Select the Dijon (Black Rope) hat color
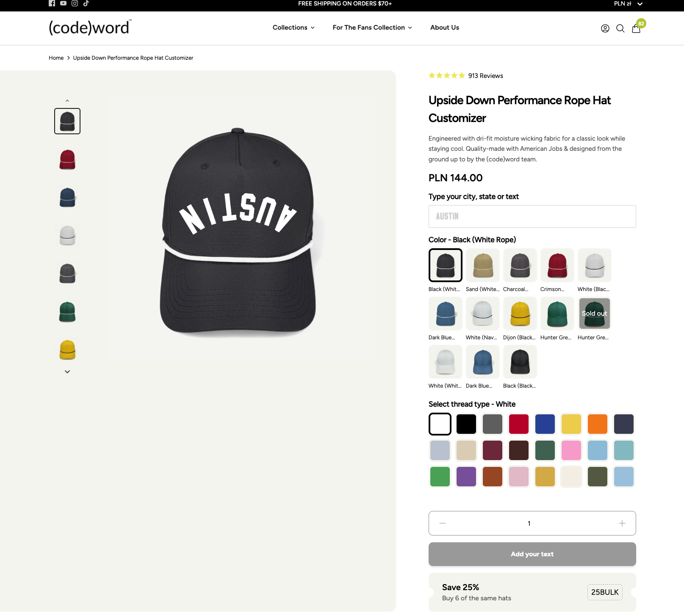 pyautogui.click(x=520, y=314)
